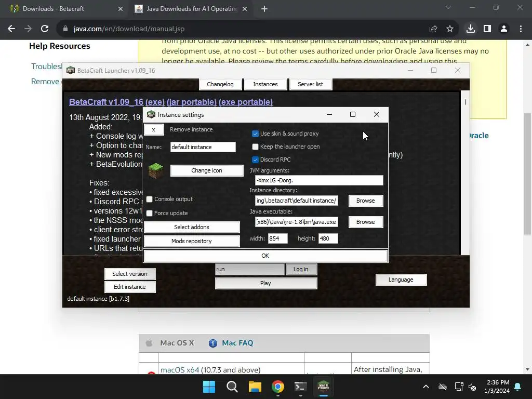Click the launcher changelog scrollbar

pyautogui.click(x=465, y=172)
